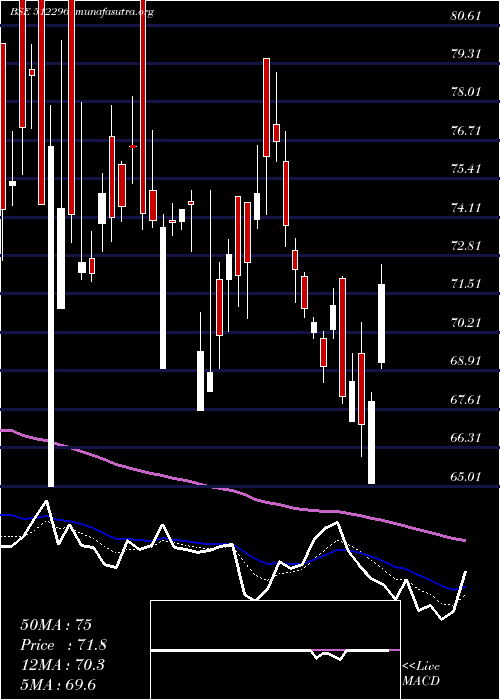Viewport: 500px width, 700px height.
Task: Click the 5MA : 69.6 reading
Action: [x=58, y=684]
